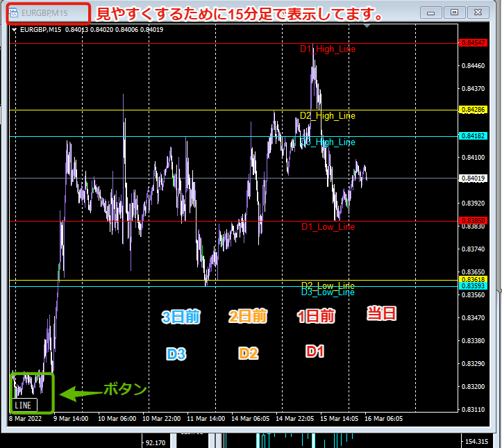Select the D3_High_Line label
This screenshot has width=502, height=448.
tap(328, 142)
